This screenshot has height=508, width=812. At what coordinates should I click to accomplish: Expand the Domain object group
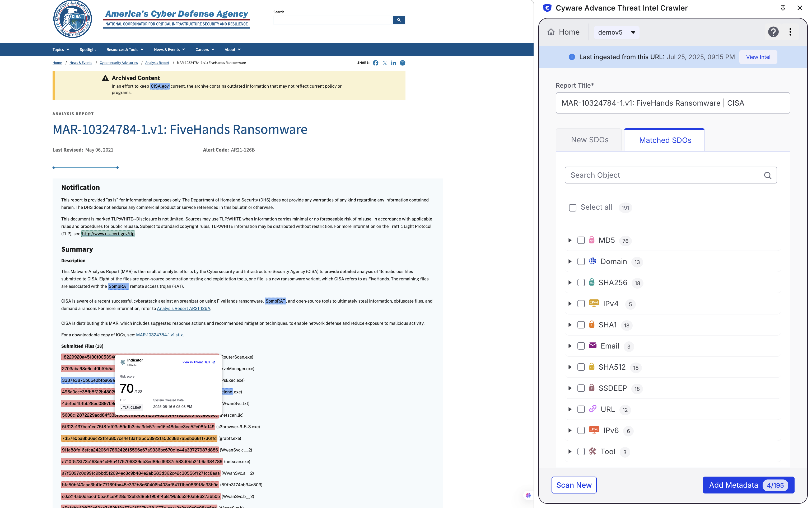click(570, 261)
